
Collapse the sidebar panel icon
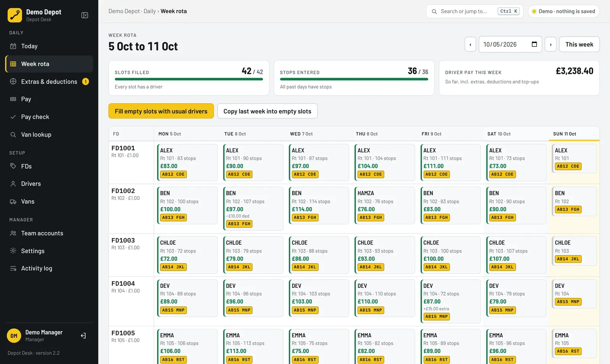(85, 15)
